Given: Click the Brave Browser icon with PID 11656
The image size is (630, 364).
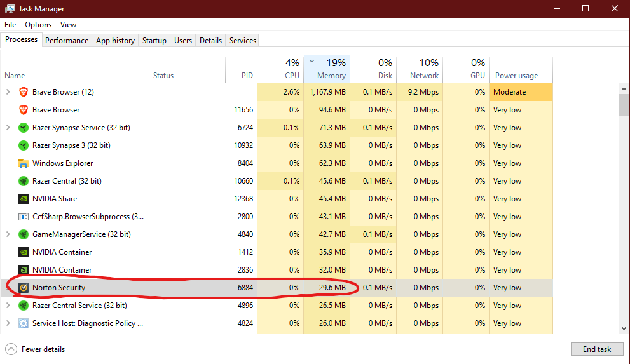Looking at the screenshot, I should [24, 109].
